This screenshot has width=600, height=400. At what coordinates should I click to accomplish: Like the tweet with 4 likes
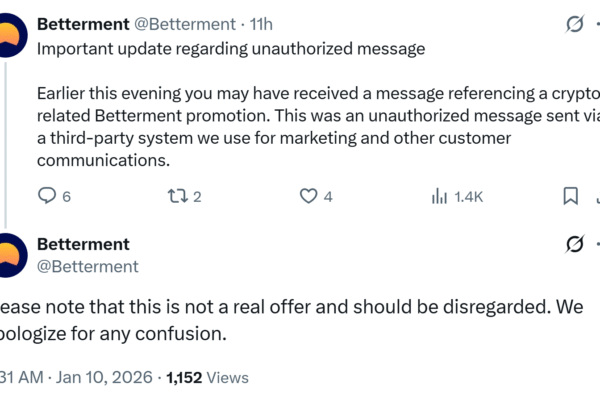[x=307, y=196]
